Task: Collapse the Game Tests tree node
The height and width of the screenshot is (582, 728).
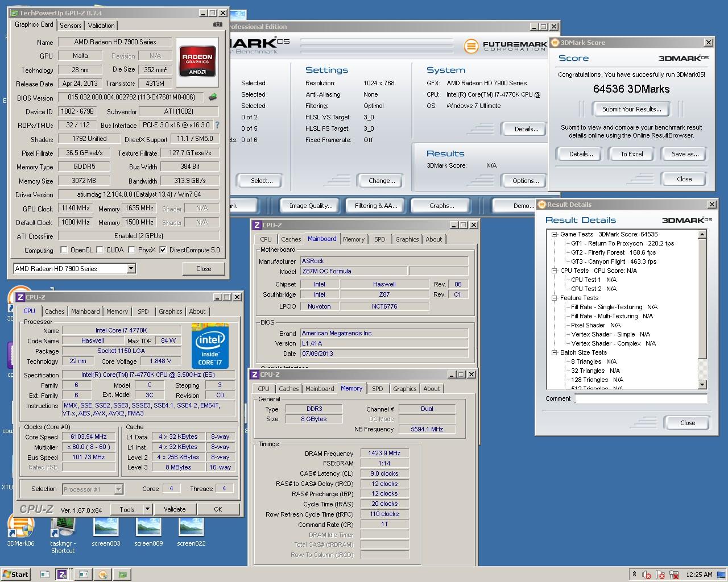Action: pyautogui.click(x=555, y=234)
